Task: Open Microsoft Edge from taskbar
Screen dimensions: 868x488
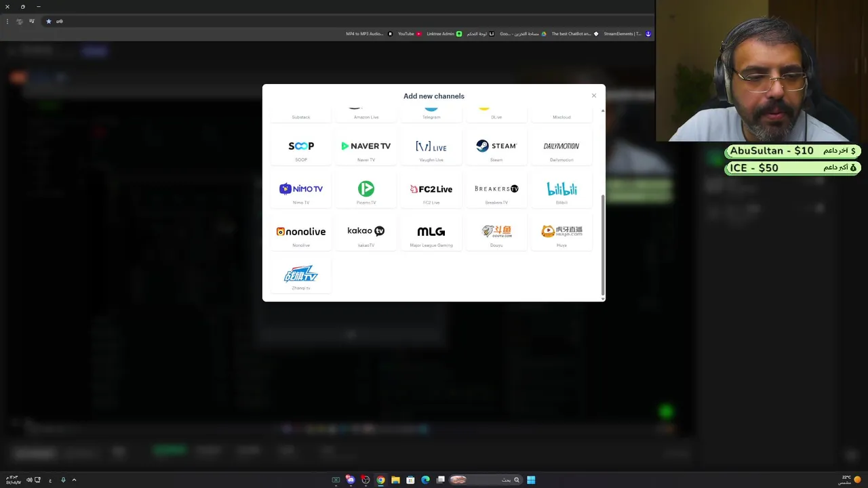Action: pos(425,480)
